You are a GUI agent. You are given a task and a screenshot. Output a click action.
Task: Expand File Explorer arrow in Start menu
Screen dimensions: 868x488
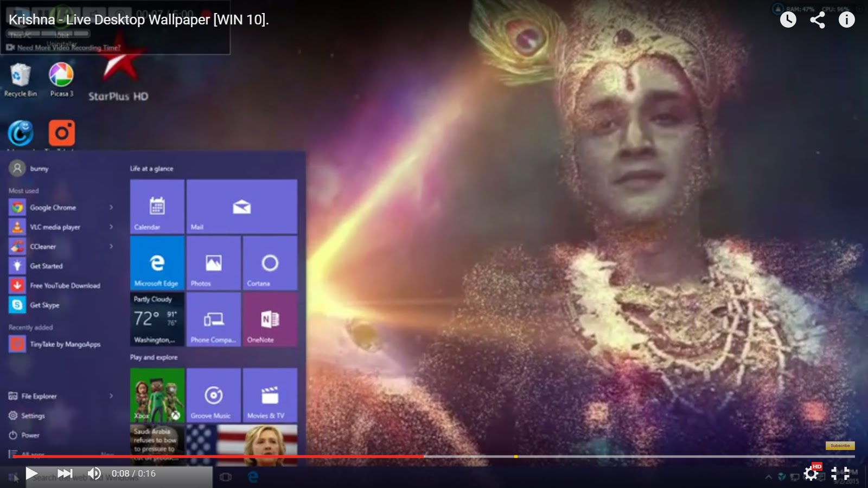pyautogui.click(x=111, y=396)
